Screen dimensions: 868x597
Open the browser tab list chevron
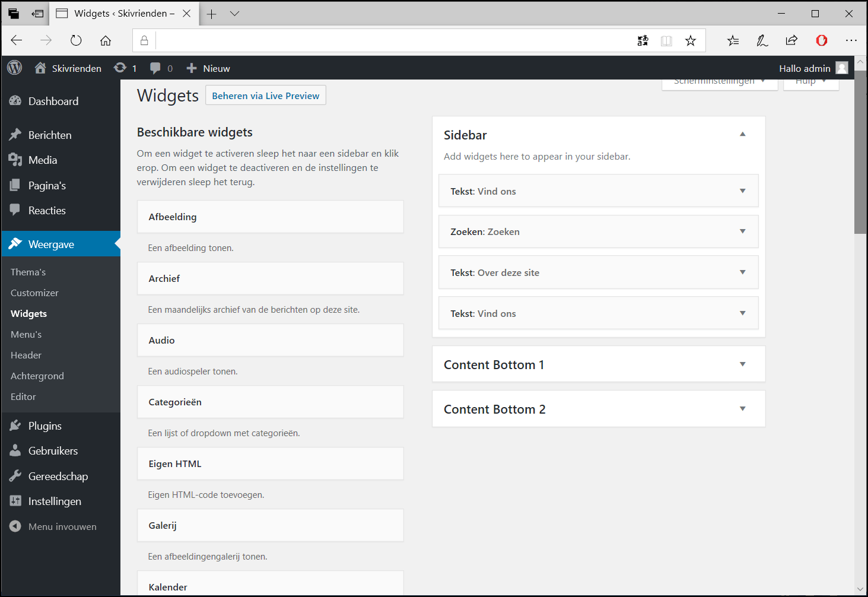pyautogui.click(x=235, y=14)
